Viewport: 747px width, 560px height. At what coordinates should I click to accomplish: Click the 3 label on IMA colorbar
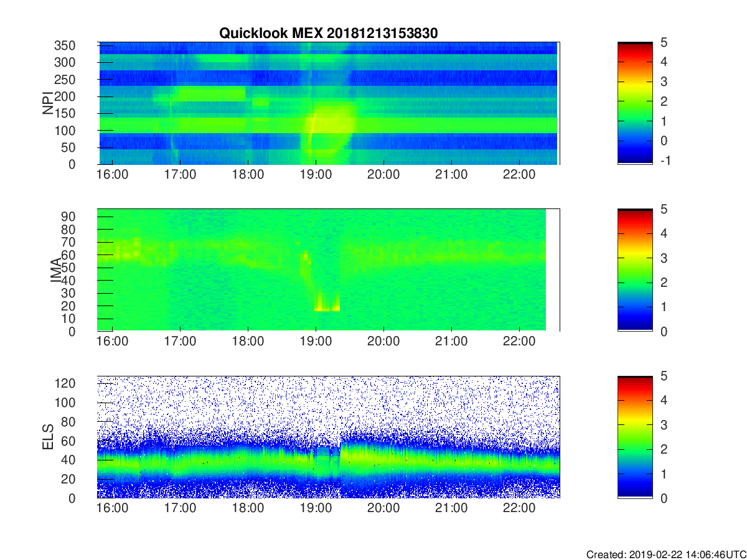coord(665,258)
